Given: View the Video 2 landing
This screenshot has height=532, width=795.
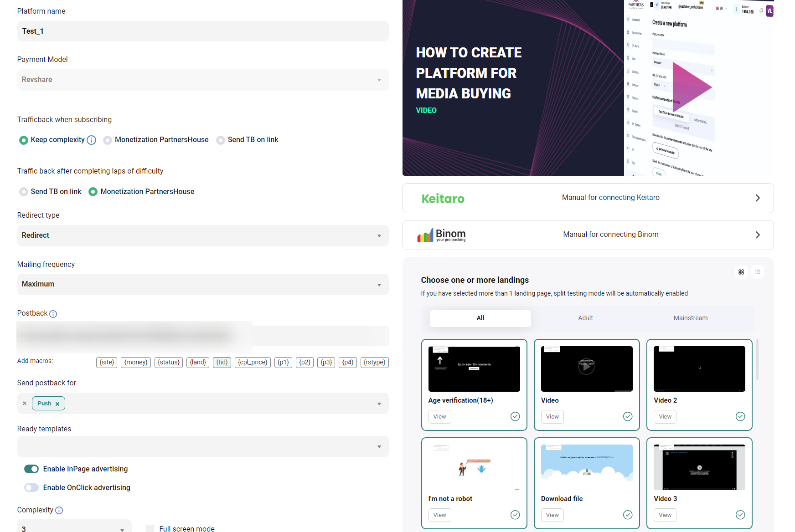Looking at the screenshot, I should [x=665, y=417].
